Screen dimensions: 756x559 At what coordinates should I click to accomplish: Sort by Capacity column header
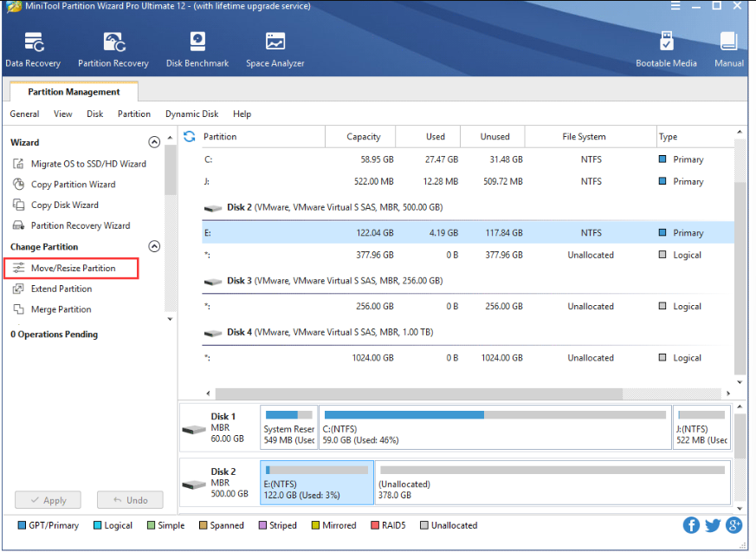click(x=360, y=137)
